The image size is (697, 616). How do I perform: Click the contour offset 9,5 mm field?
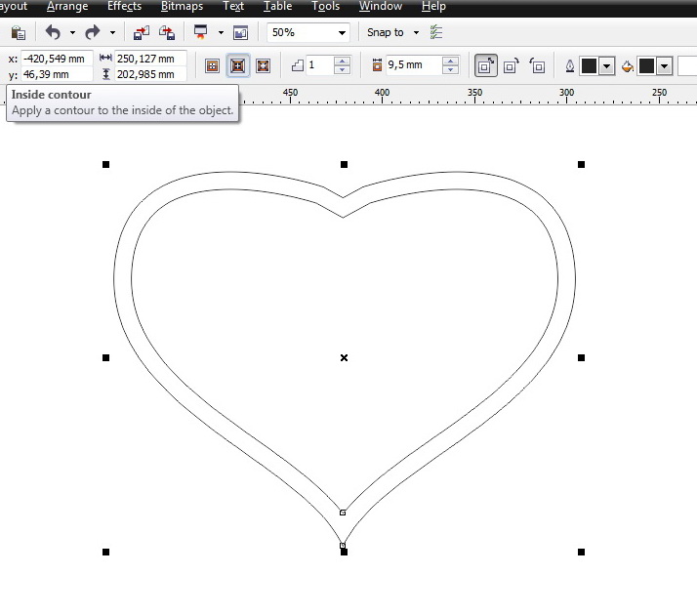coord(413,65)
